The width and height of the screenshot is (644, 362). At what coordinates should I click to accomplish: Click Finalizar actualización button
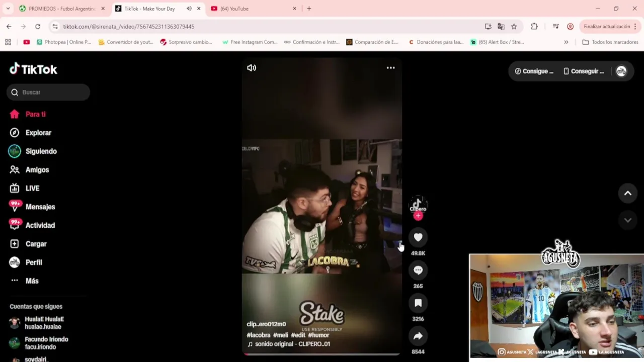point(607,26)
